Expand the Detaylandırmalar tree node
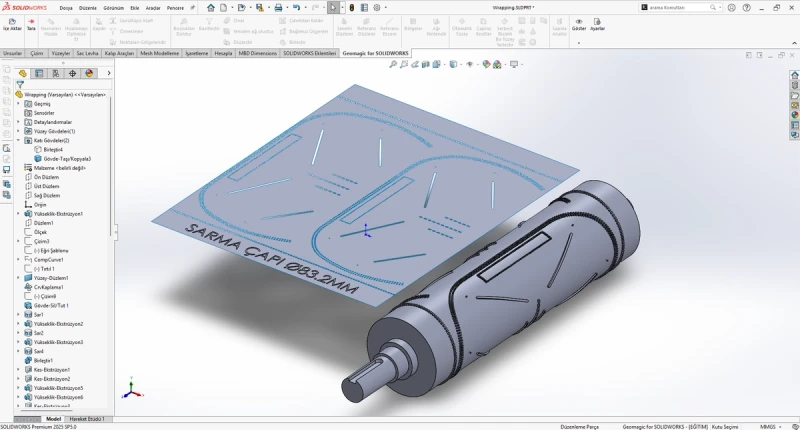 click(x=18, y=122)
